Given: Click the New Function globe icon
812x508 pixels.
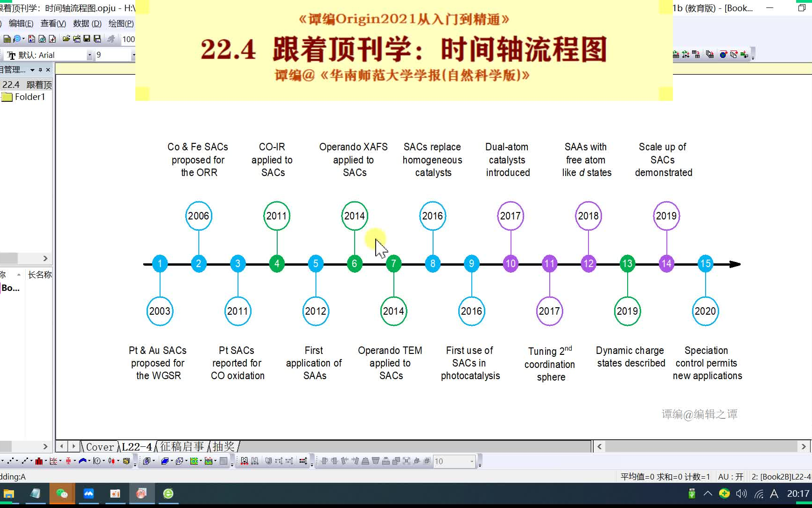Looking at the screenshot, I should (17, 39).
